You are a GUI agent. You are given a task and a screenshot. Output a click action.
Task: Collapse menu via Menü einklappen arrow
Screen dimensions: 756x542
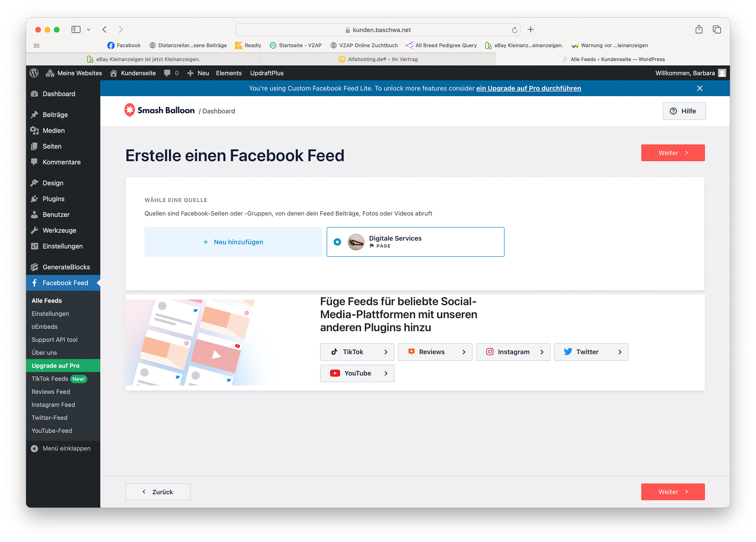pyautogui.click(x=35, y=448)
